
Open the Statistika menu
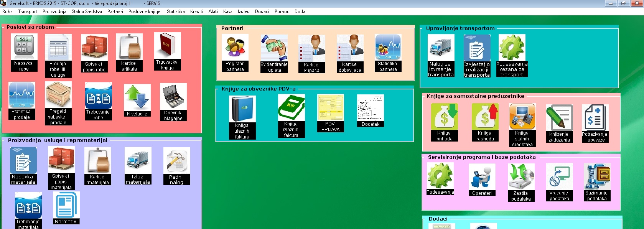176,12
